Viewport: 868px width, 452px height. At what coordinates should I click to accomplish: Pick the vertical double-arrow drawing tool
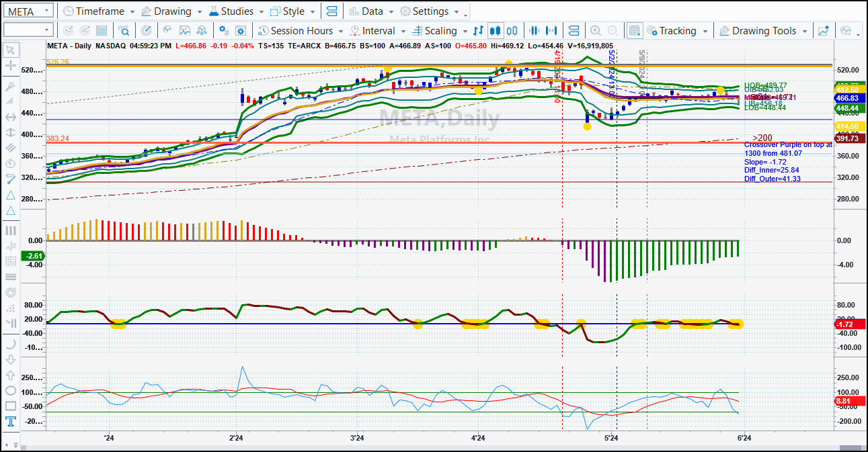click(11, 132)
